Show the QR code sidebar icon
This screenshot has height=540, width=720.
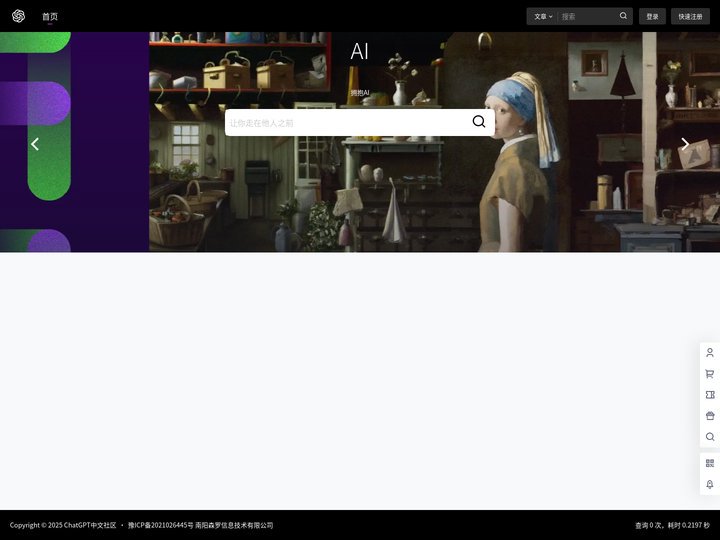click(710, 463)
